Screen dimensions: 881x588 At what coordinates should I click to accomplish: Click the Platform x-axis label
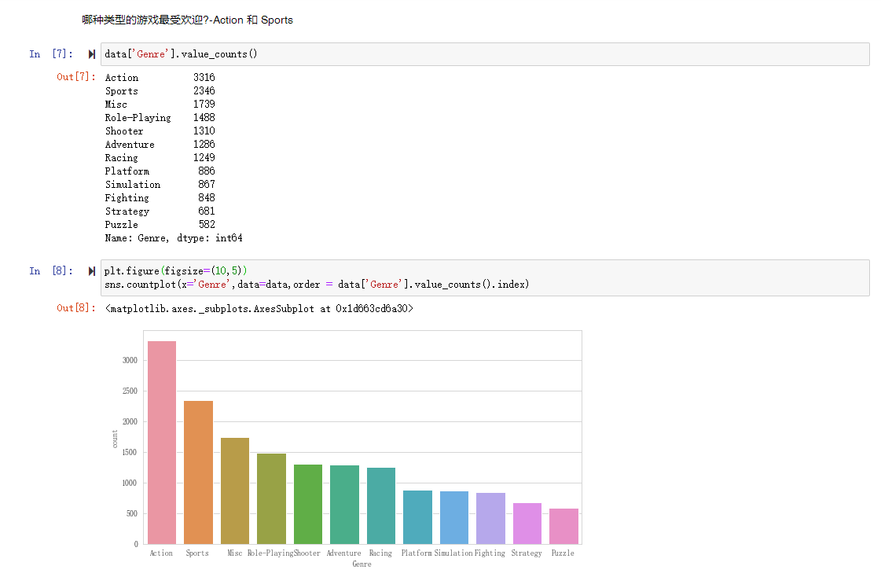tap(417, 553)
